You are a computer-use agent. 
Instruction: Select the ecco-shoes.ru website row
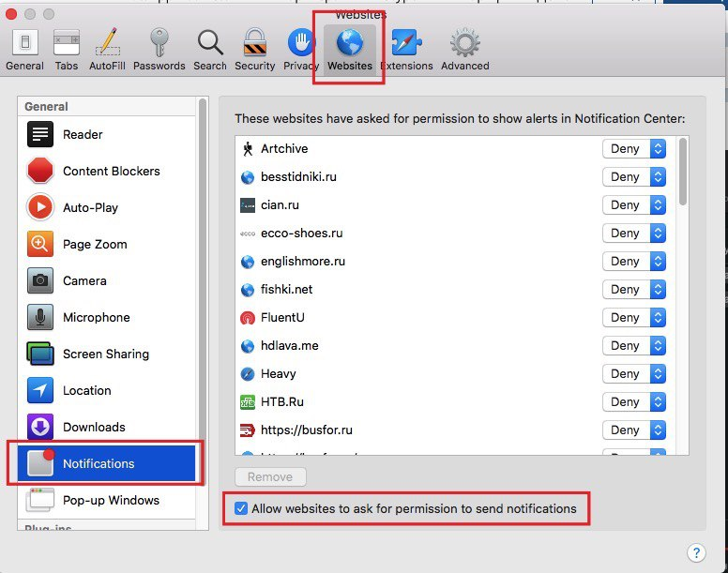click(x=301, y=234)
